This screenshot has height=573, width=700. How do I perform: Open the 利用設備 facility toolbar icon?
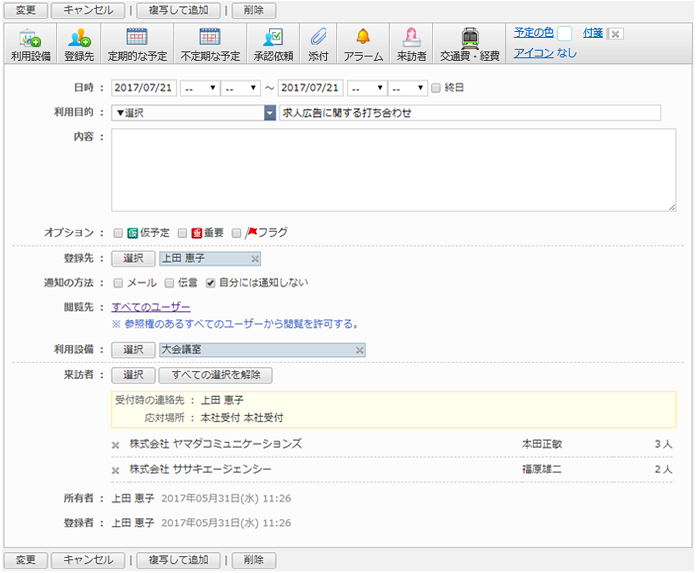pyautogui.click(x=30, y=44)
